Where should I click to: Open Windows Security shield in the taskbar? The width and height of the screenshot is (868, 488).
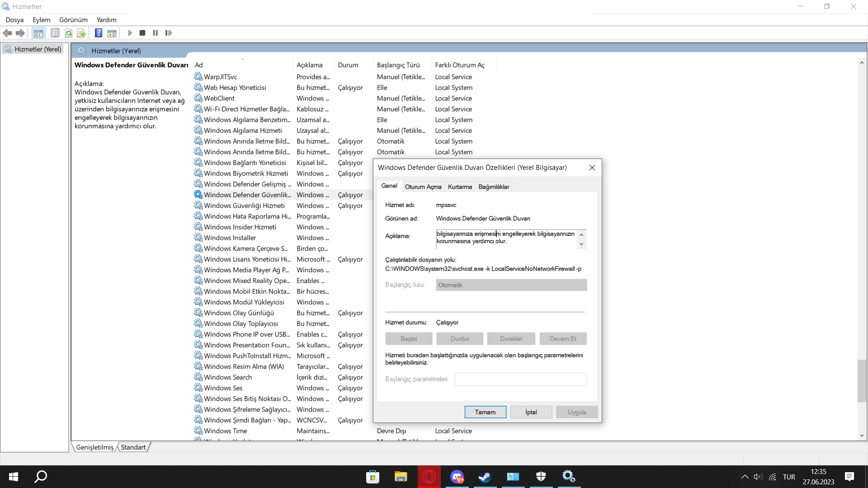pyautogui.click(x=541, y=476)
